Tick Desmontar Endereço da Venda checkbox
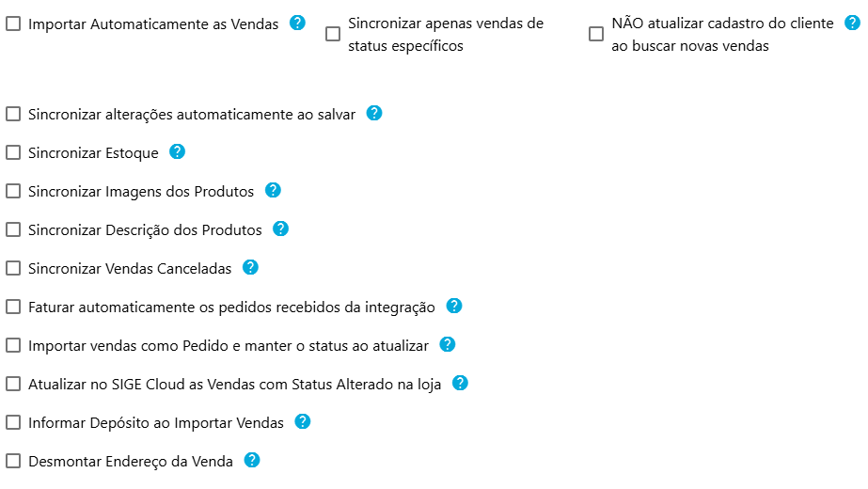The height and width of the screenshot is (489, 868). pos(13,461)
